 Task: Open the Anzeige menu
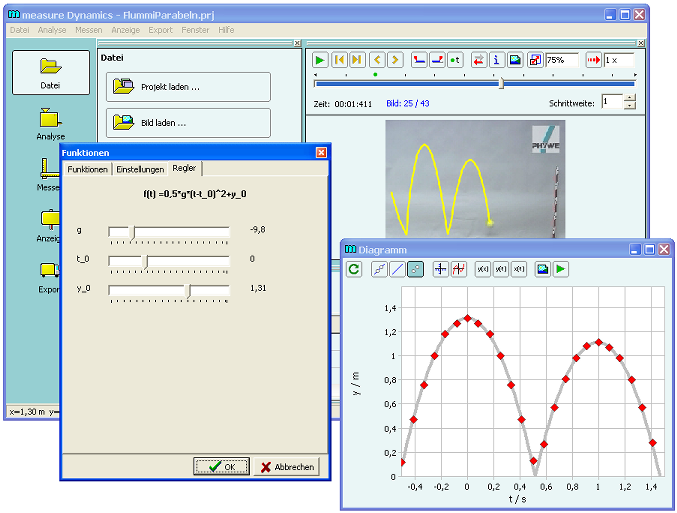click(x=126, y=30)
